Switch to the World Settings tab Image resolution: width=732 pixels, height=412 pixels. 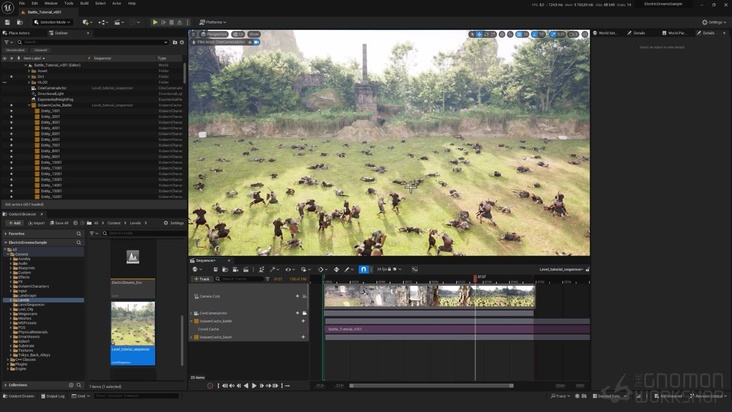pos(605,33)
